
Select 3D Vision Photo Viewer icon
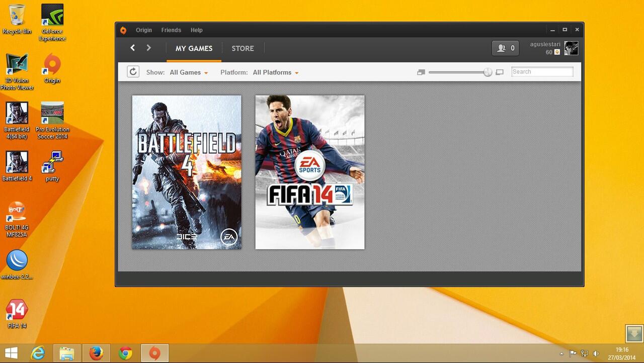point(17,71)
